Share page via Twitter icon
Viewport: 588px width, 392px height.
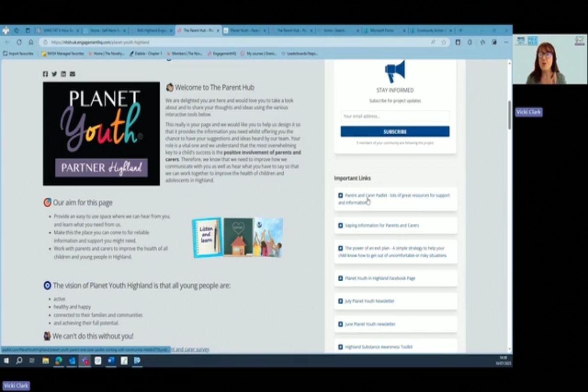[x=54, y=74]
